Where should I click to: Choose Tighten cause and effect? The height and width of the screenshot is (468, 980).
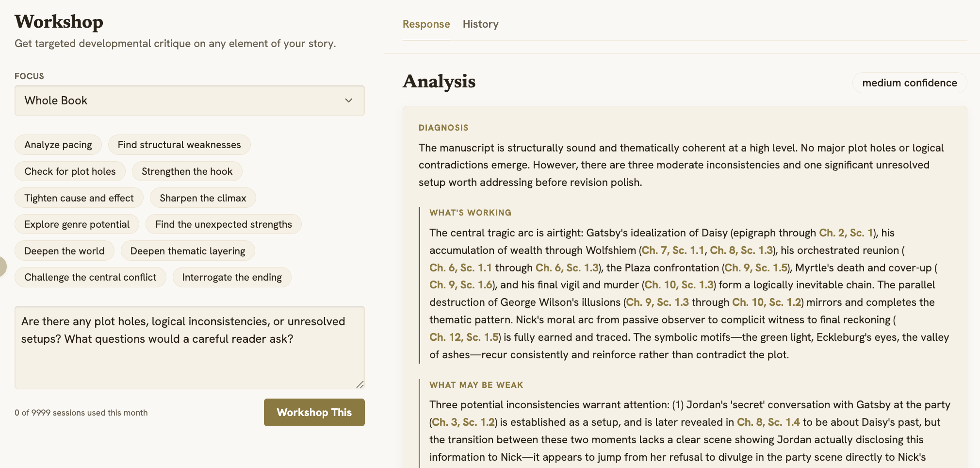pos(79,198)
